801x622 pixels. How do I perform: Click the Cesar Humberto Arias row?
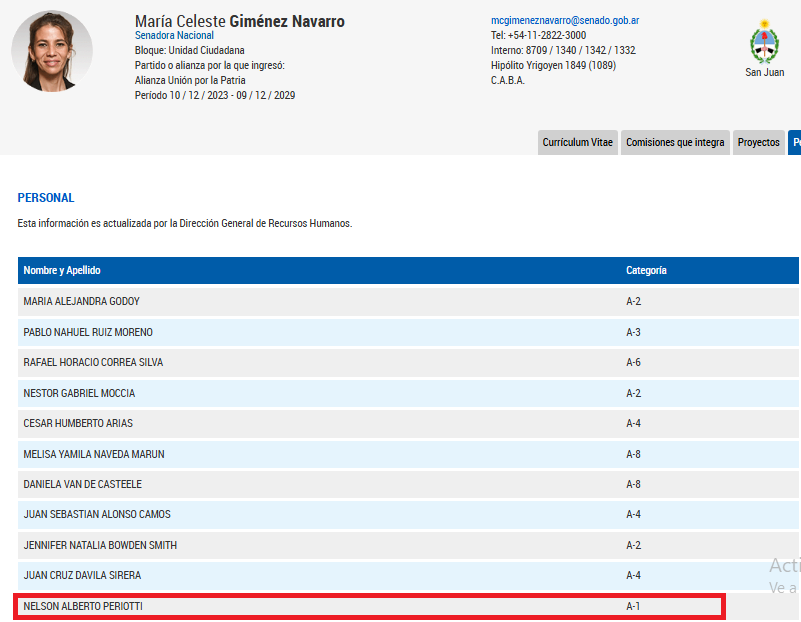click(x=78, y=423)
